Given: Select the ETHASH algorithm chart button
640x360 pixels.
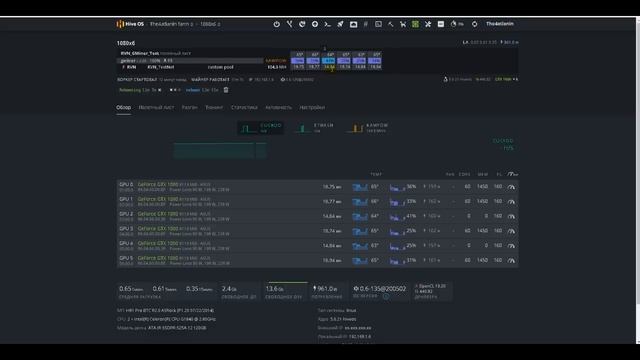Looking at the screenshot, I should pos(314,128).
